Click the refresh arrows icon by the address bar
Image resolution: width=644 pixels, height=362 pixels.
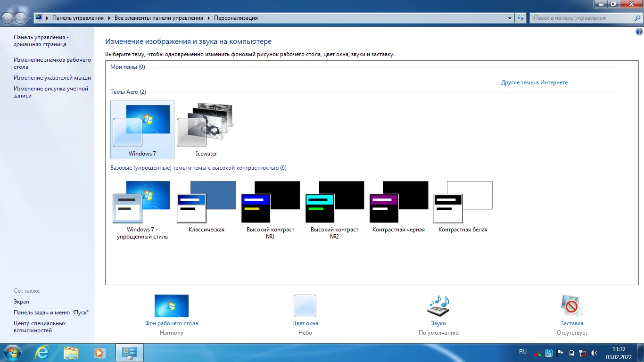point(520,18)
